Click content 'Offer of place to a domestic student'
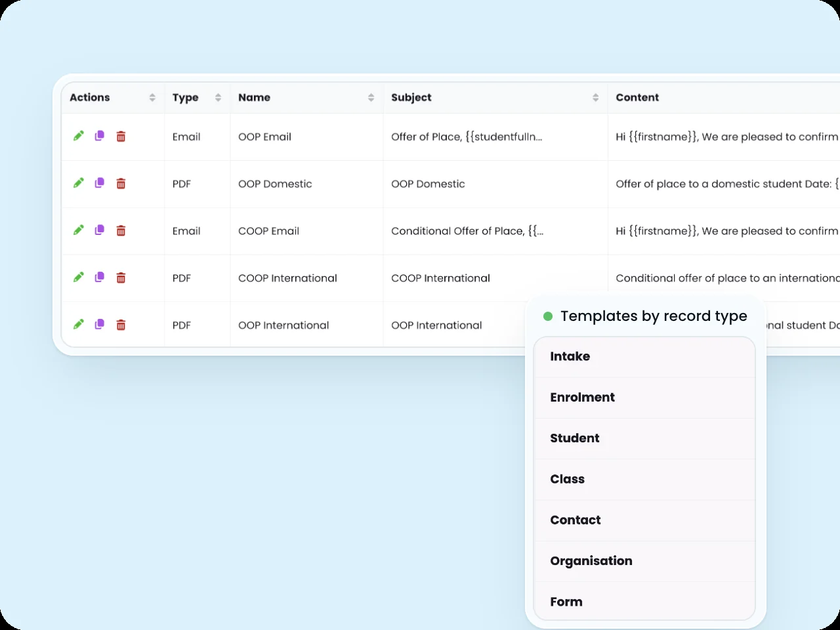 click(709, 184)
